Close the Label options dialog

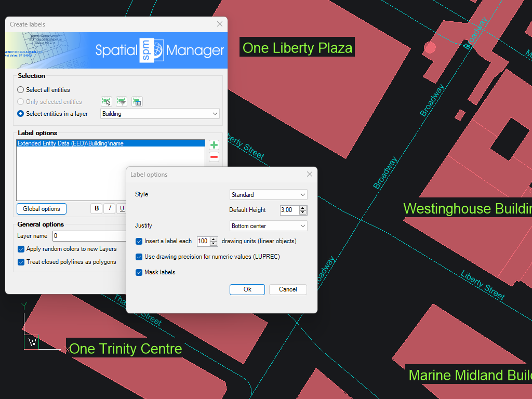pos(310,174)
